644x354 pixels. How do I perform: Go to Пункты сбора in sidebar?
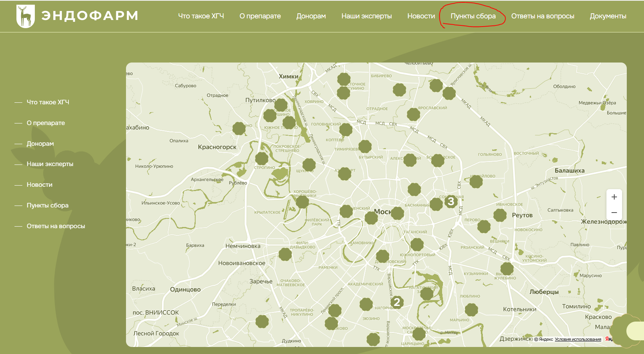click(48, 206)
